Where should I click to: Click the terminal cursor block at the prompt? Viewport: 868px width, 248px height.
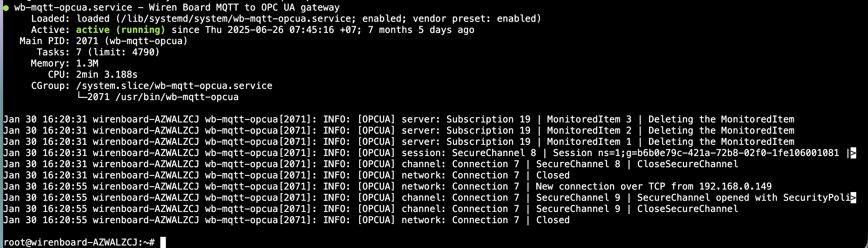163,242
